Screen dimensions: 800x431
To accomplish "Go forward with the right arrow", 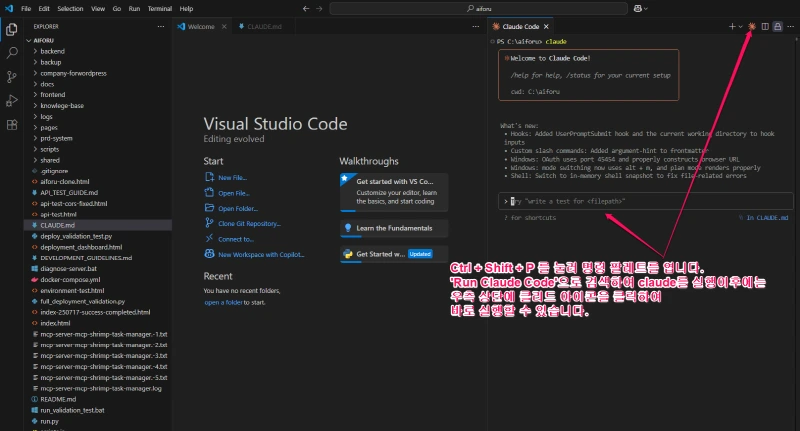I will point(319,9).
